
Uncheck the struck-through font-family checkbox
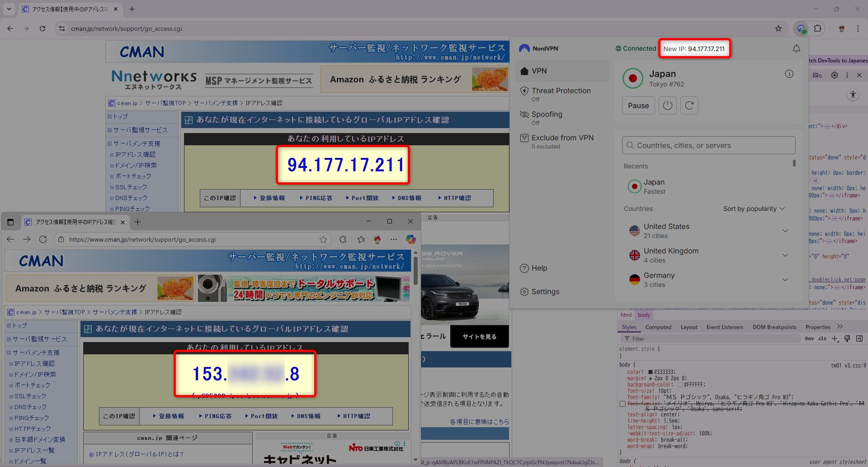[623, 404]
